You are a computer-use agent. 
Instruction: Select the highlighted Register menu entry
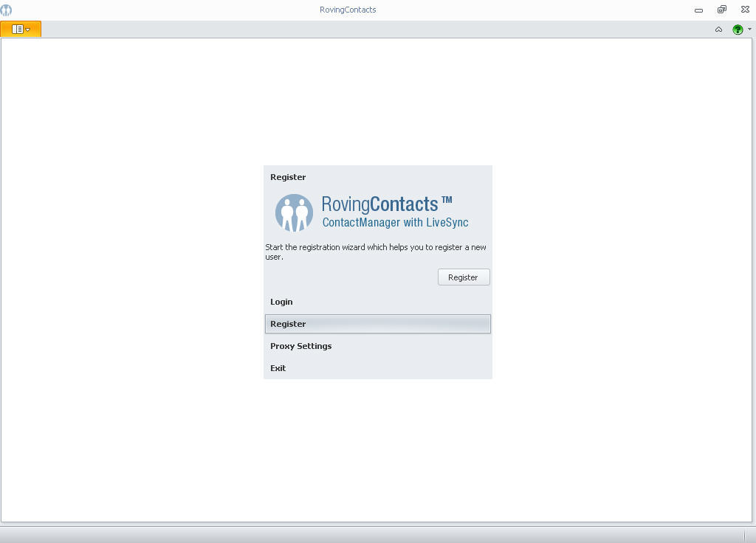[377, 324]
